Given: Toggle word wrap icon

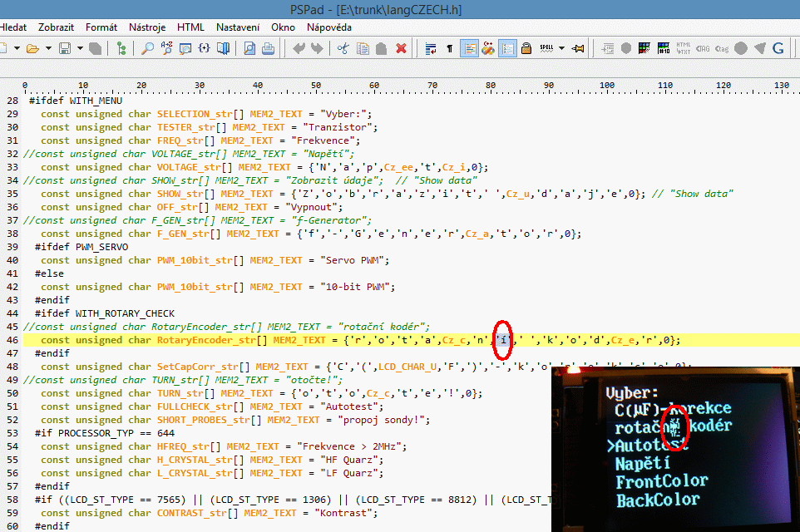Looking at the screenshot, I should pos(431,48).
